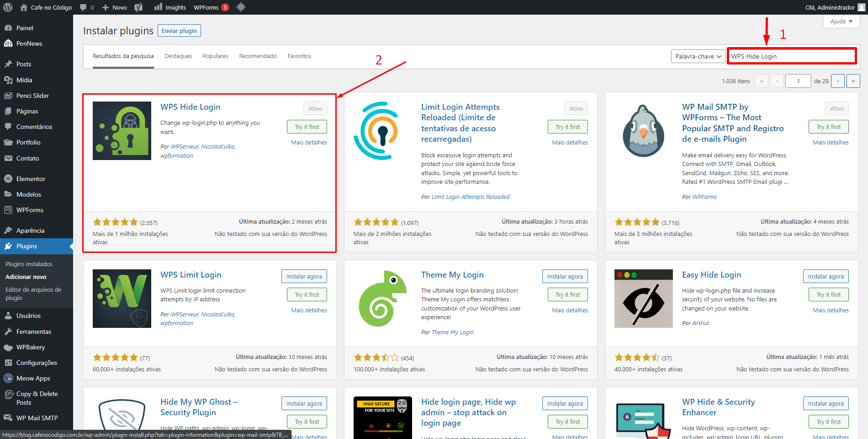This screenshot has height=439, width=868.
Task: Click Instalar agora for Easy Hide Login
Action: coord(826,276)
